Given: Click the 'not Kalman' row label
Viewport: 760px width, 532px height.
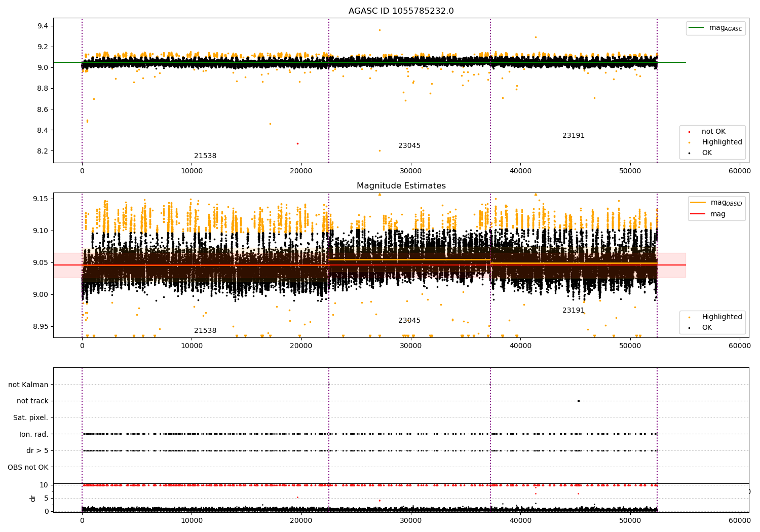Looking at the screenshot, I should 28,385.
